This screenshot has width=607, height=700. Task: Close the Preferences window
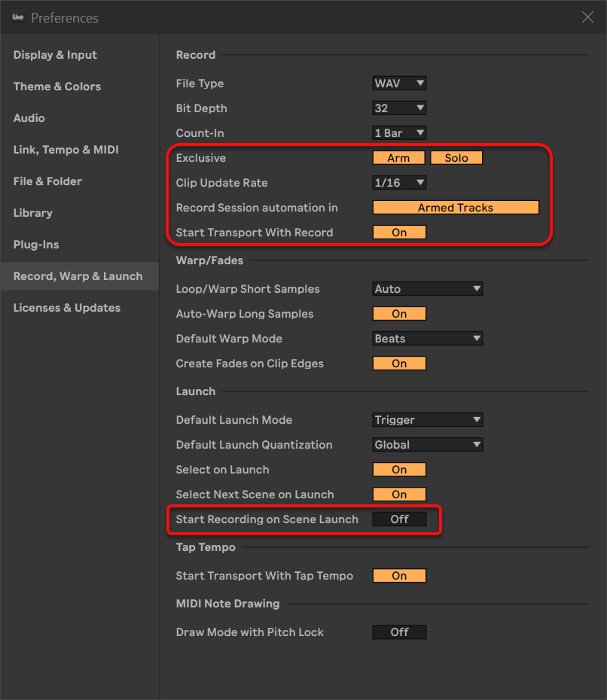tap(587, 17)
